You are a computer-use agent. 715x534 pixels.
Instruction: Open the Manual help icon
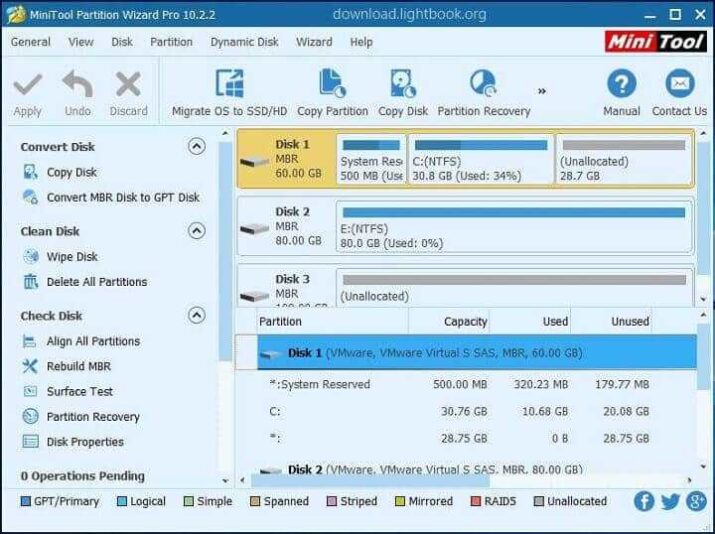pos(622,83)
